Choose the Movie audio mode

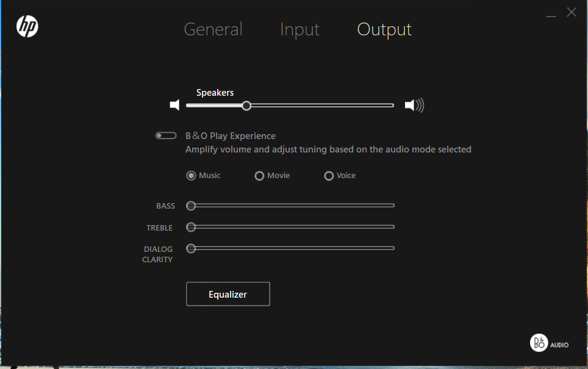259,176
